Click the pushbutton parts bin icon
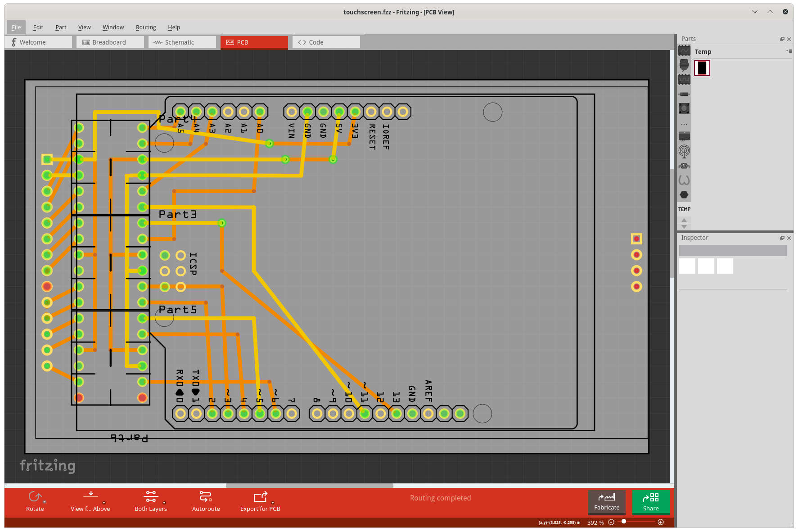798x532 pixels. coord(684,108)
